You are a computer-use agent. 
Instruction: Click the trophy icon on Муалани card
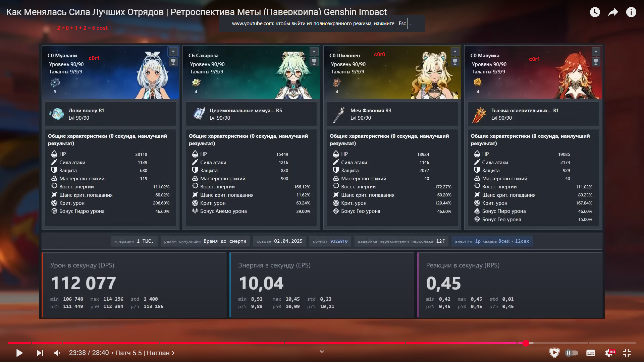tap(173, 62)
